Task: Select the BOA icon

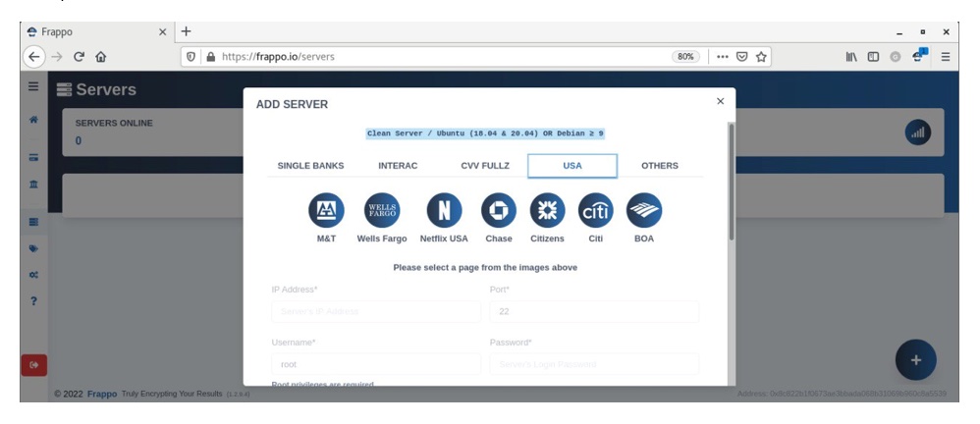Action: [x=644, y=210]
